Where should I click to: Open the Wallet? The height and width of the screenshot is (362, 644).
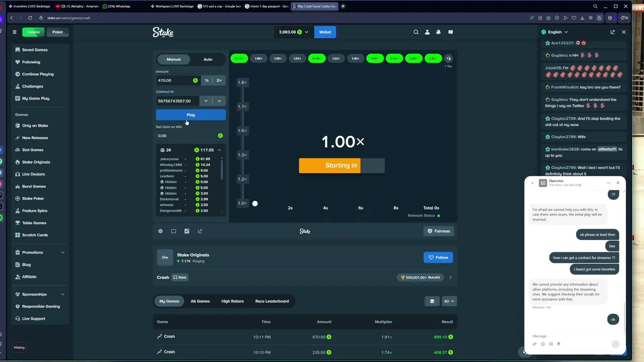(325, 32)
